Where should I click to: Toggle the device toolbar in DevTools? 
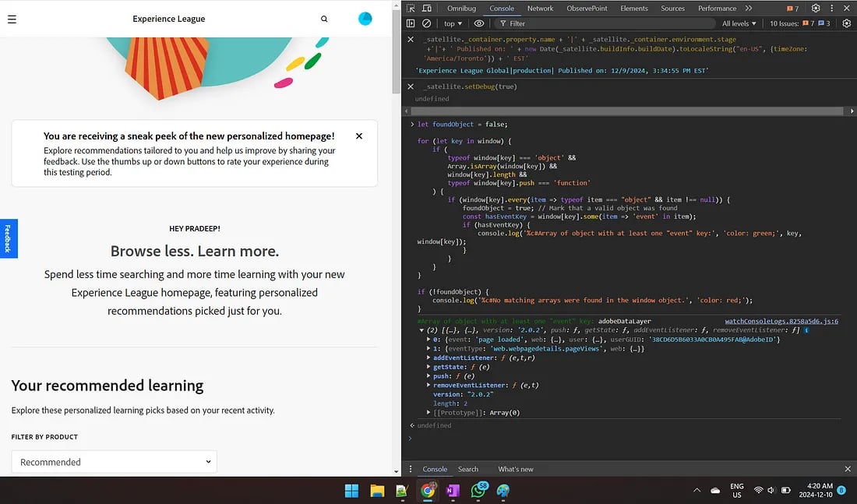[x=427, y=9]
